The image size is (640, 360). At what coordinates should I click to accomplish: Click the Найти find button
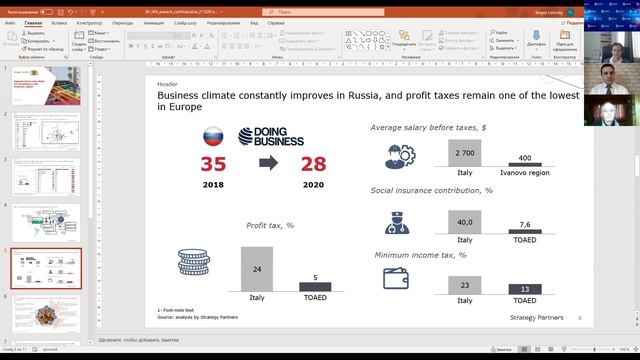coord(499,33)
